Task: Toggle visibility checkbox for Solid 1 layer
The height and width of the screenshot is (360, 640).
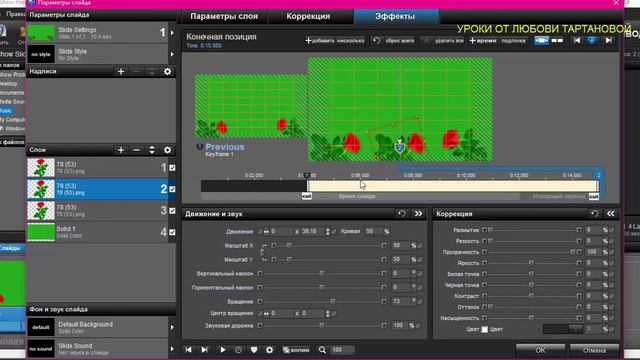Action: 172,232
